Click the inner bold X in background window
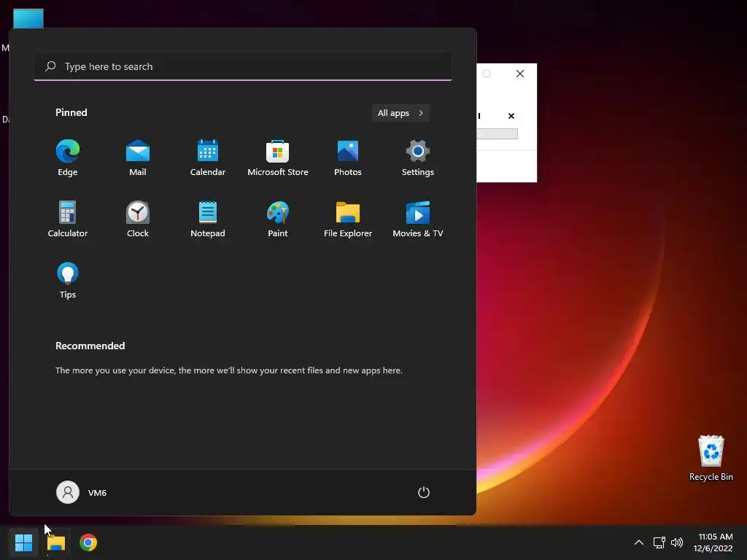Image resolution: width=747 pixels, height=560 pixels. [x=511, y=116]
